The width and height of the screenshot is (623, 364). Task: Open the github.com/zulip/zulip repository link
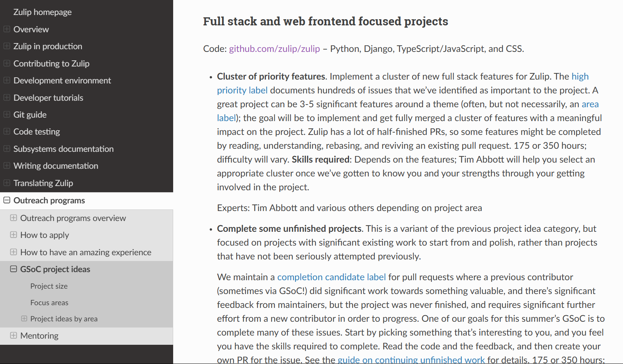click(274, 49)
